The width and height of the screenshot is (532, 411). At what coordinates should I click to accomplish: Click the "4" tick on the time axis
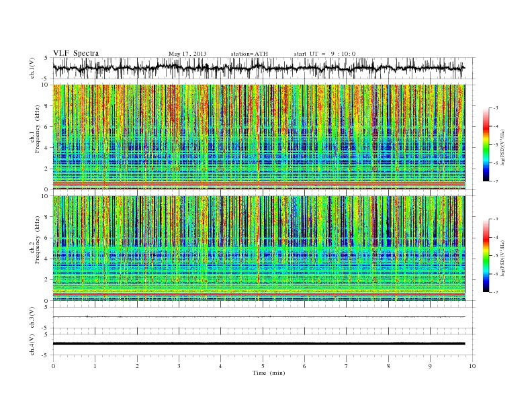220,366
